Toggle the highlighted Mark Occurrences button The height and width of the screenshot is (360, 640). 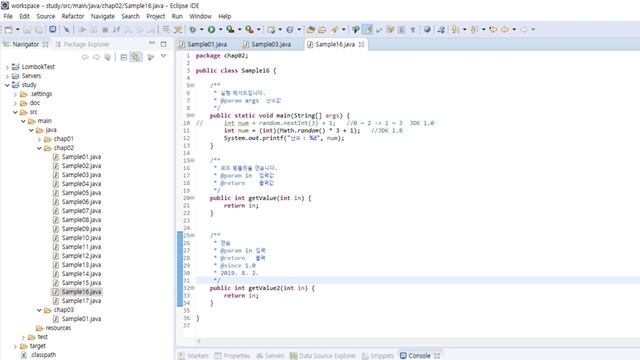(368, 29)
